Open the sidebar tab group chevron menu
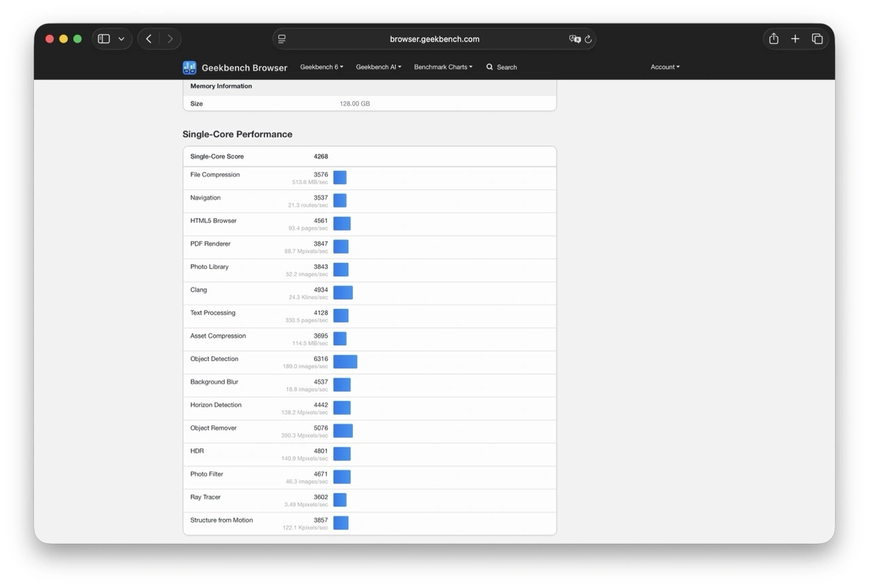 pos(121,39)
